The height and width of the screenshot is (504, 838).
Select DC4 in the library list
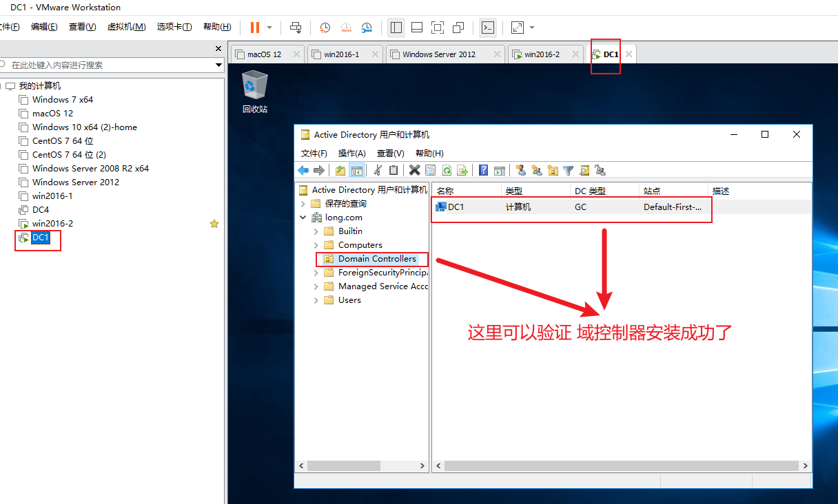(x=41, y=210)
